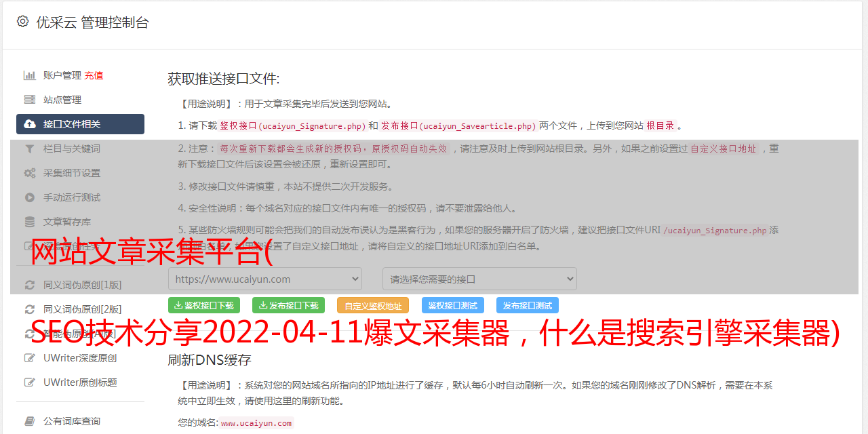Open UWriter原创标题 in the sidebar

click(80, 382)
